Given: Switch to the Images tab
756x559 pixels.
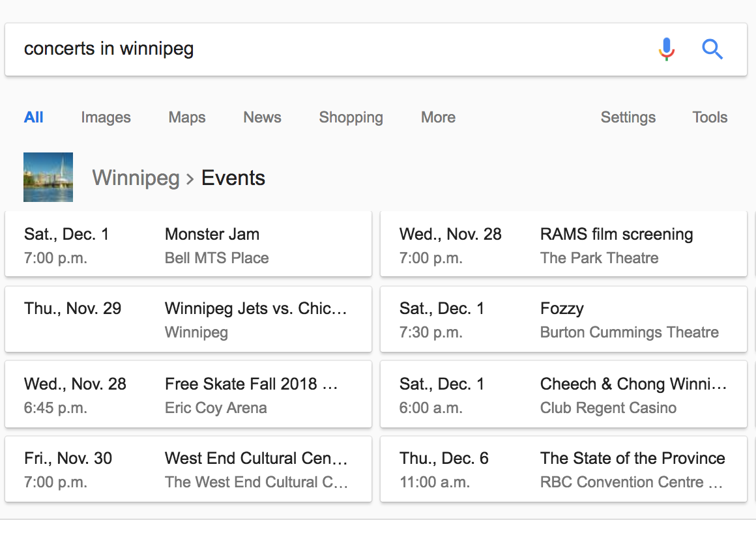Looking at the screenshot, I should pos(106,117).
